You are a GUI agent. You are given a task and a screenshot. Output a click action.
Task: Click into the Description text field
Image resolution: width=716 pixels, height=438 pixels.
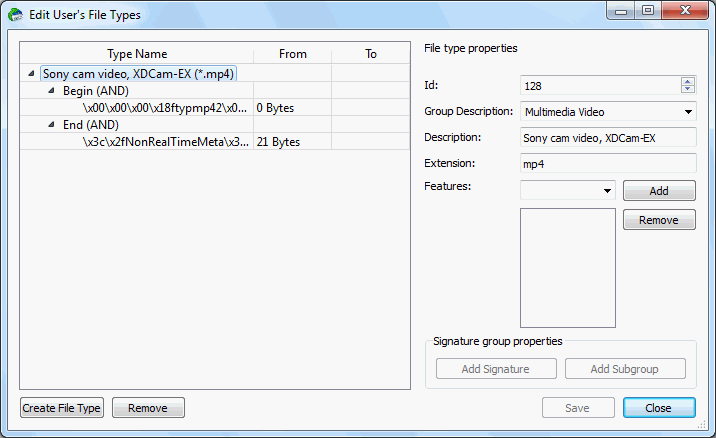tap(608, 138)
